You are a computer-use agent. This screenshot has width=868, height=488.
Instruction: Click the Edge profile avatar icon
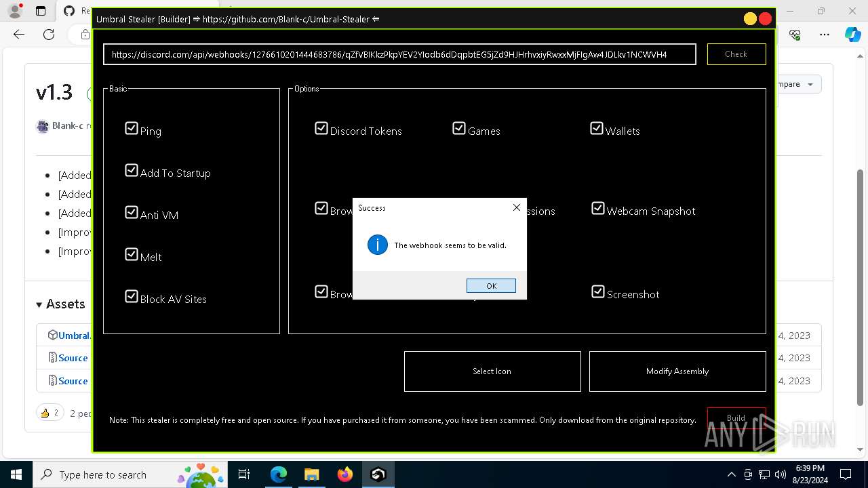pos(15,11)
